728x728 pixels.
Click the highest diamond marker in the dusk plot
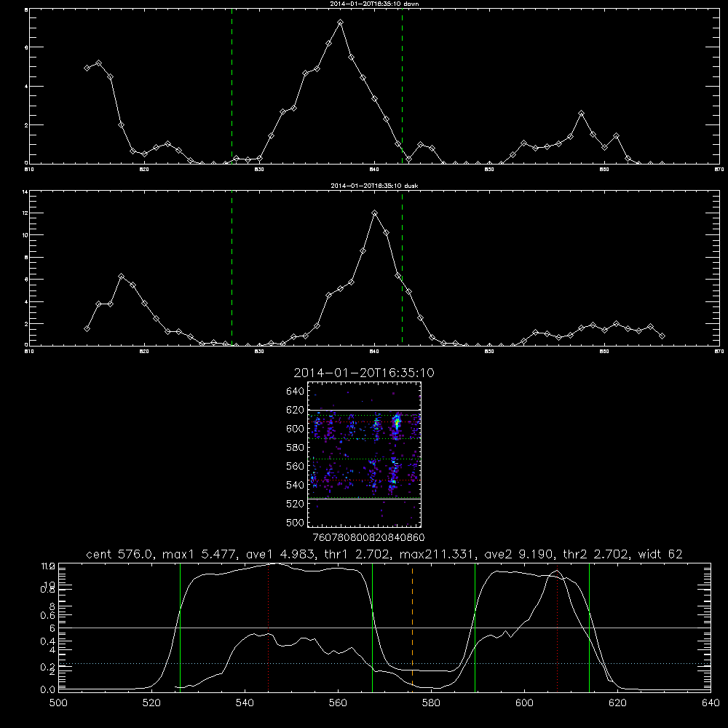[x=375, y=213]
